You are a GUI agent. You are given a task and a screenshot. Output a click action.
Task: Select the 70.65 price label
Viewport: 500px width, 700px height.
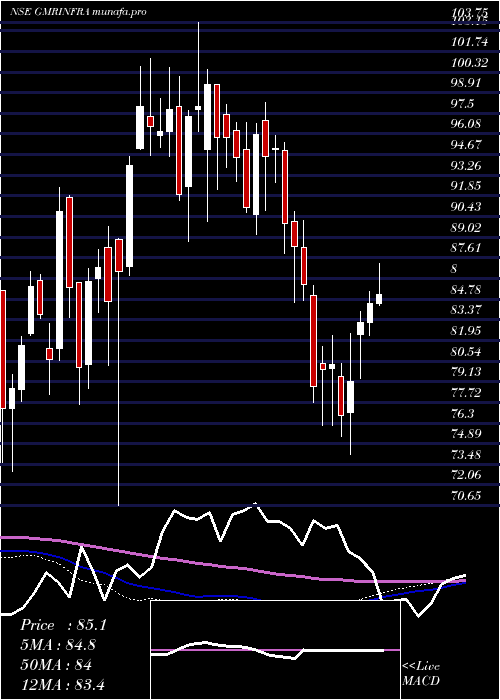click(x=466, y=496)
